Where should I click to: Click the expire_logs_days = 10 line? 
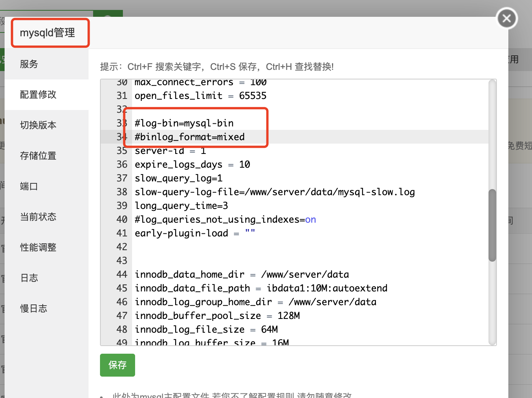(x=192, y=164)
